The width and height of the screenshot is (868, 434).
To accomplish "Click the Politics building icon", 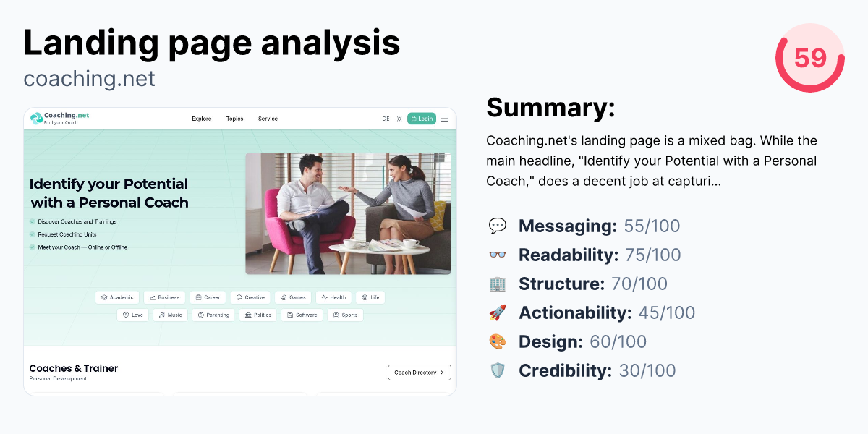I will pos(248,315).
